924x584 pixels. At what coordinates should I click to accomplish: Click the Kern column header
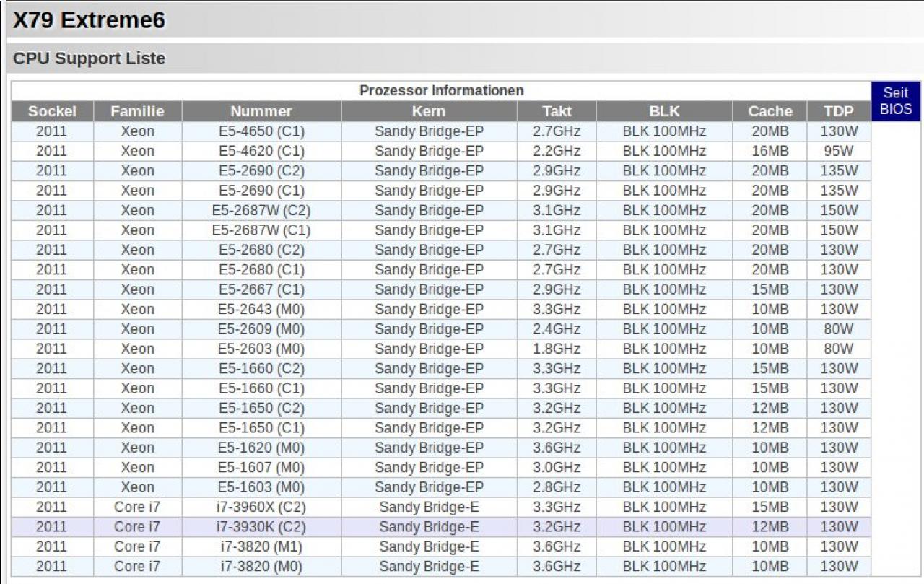[x=429, y=111]
